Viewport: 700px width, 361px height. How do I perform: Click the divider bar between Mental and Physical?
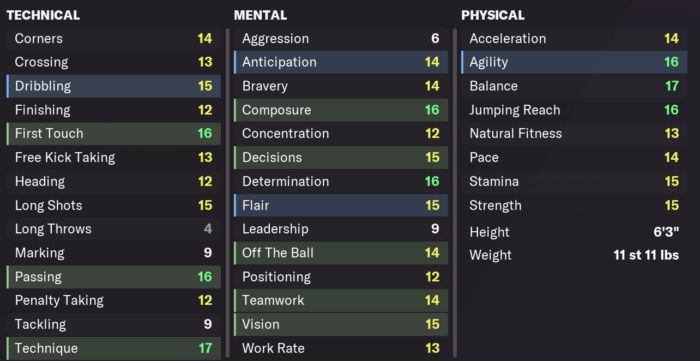tap(455, 193)
